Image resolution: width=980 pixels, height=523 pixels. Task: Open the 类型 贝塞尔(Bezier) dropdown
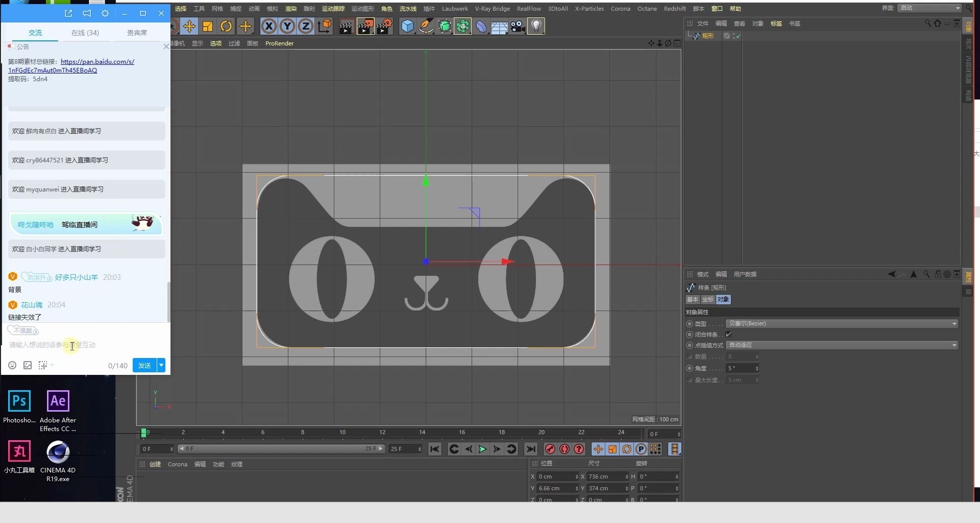[842, 323]
